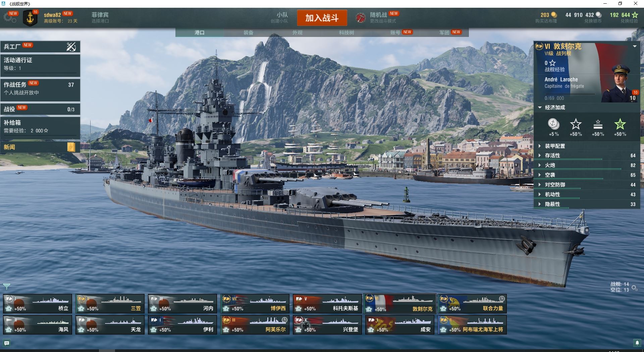Open the ship carousel filter funnel icon
This screenshot has height=352, width=644.
(x=7, y=287)
